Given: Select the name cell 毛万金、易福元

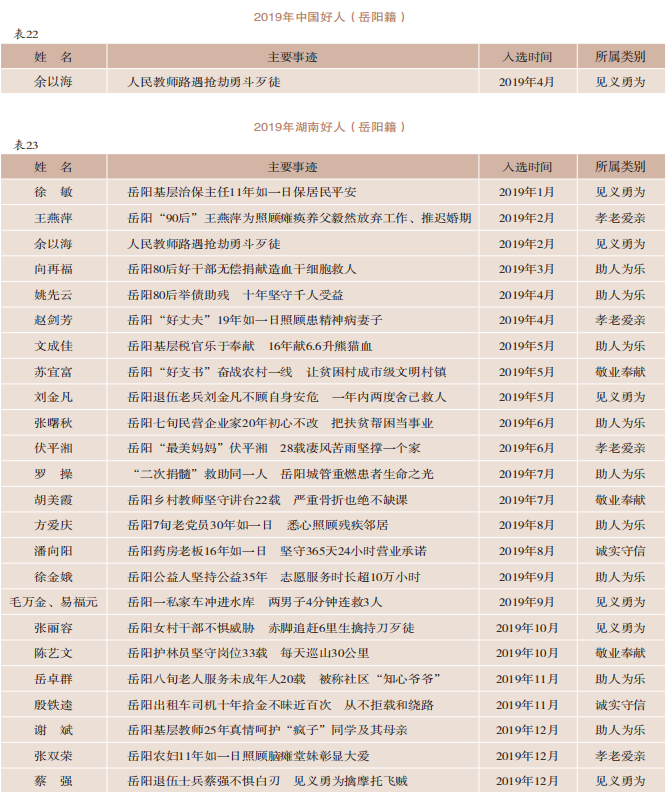Looking at the screenshot, I should [53, 602].
